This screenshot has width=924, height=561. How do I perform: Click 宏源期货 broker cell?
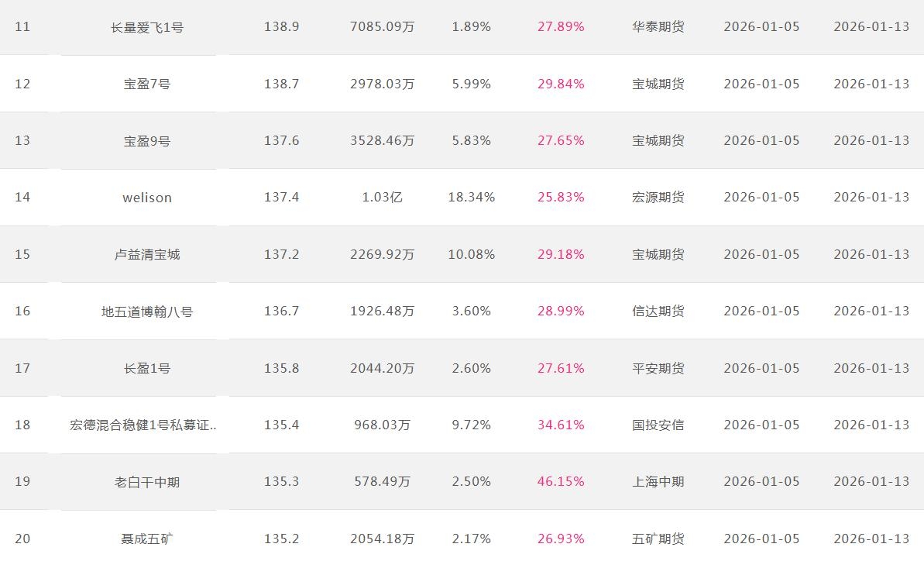(658, 198)
